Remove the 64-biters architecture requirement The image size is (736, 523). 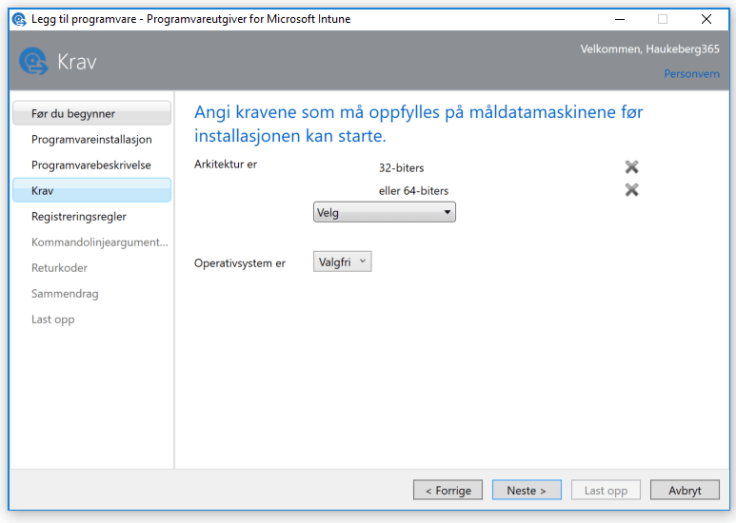pos(631,190)
